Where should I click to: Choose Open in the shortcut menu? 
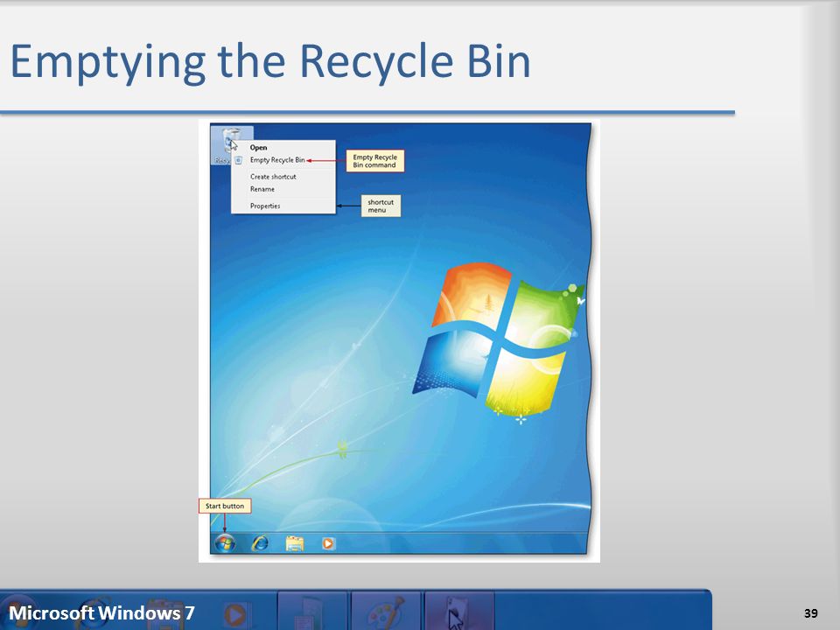pos(258,147)
